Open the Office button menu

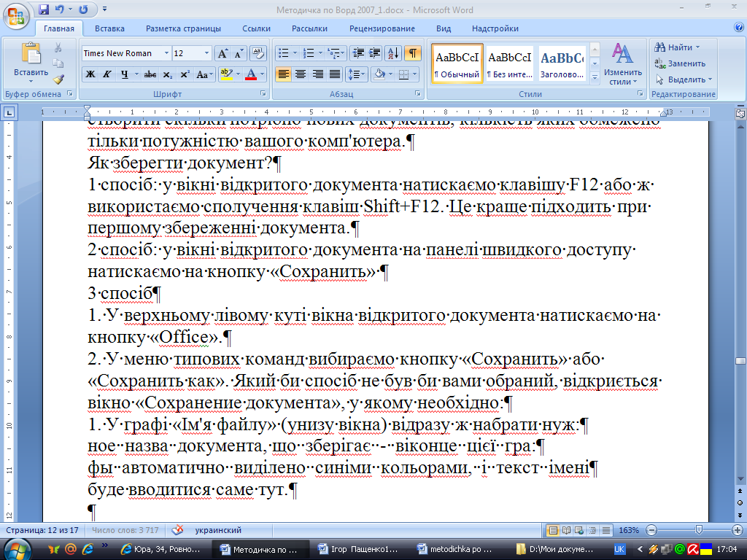tap(16, 17)
